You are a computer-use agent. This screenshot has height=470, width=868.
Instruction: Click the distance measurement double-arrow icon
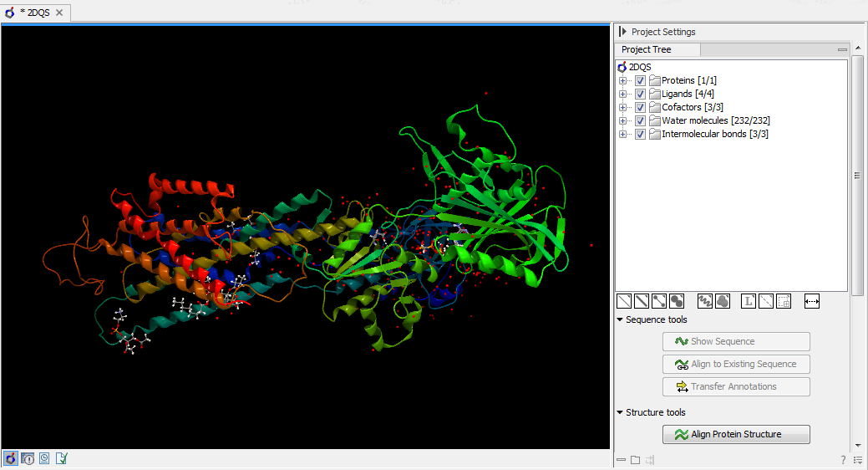(x=811, y=301)
